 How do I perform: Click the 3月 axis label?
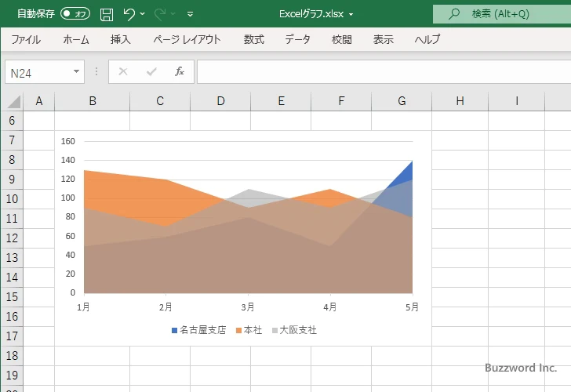coord(248,307)
